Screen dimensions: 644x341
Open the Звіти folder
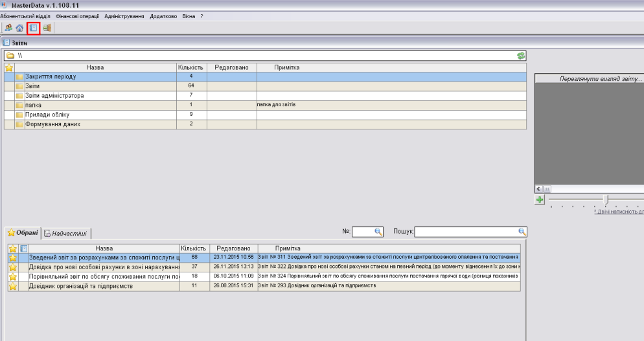[x=32, y=86]
